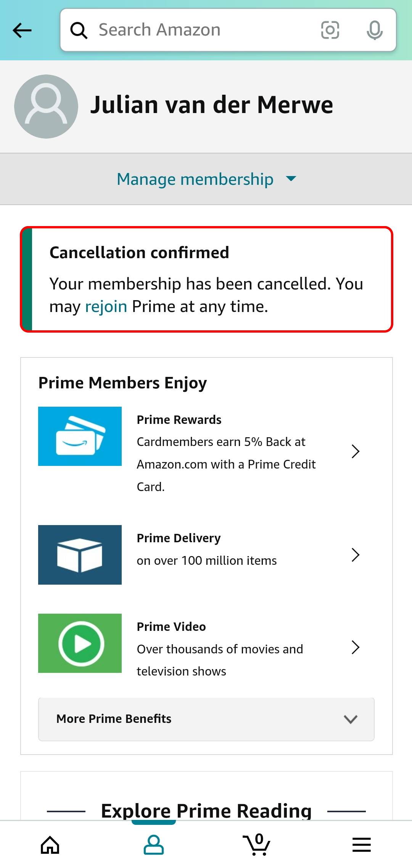This screenshot has height=868, width=412.
Task: Switch to the account tab in bottom navigation
Action: [x=154, y=845]
